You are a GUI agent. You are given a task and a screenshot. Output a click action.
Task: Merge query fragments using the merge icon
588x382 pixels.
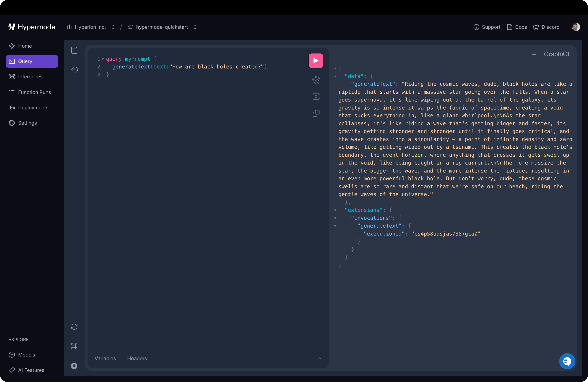(316, 96)
